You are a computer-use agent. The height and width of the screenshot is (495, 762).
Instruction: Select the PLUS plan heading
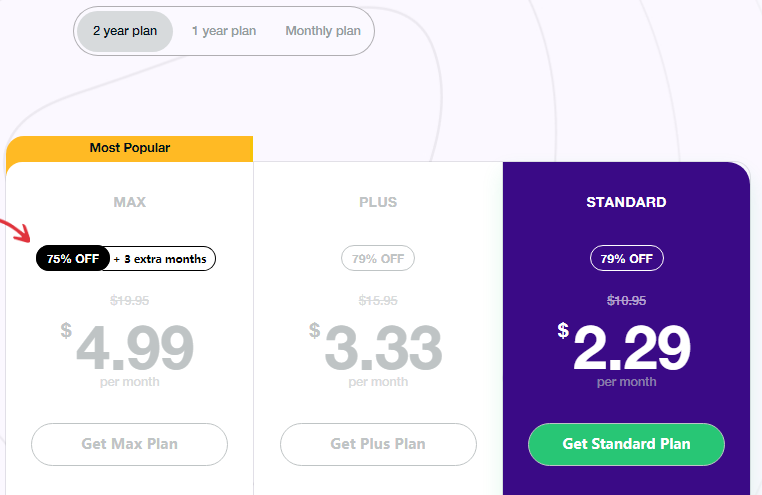tap(378, 202)
